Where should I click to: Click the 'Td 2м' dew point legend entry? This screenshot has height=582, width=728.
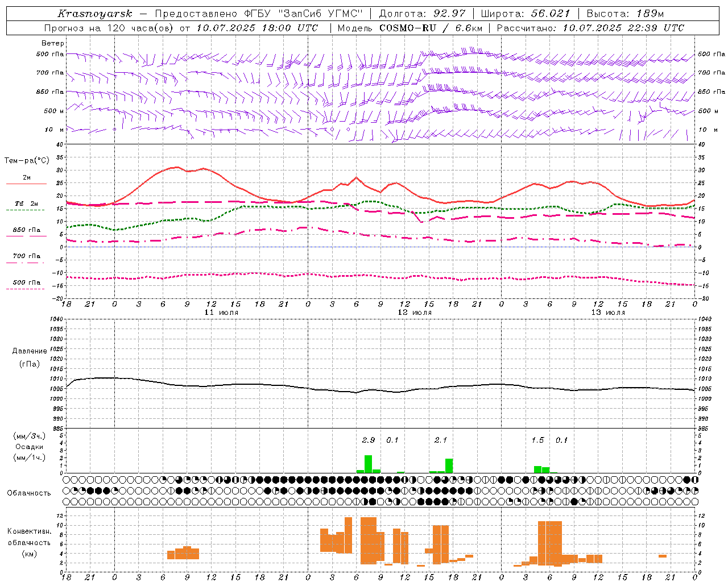(27, 203)
